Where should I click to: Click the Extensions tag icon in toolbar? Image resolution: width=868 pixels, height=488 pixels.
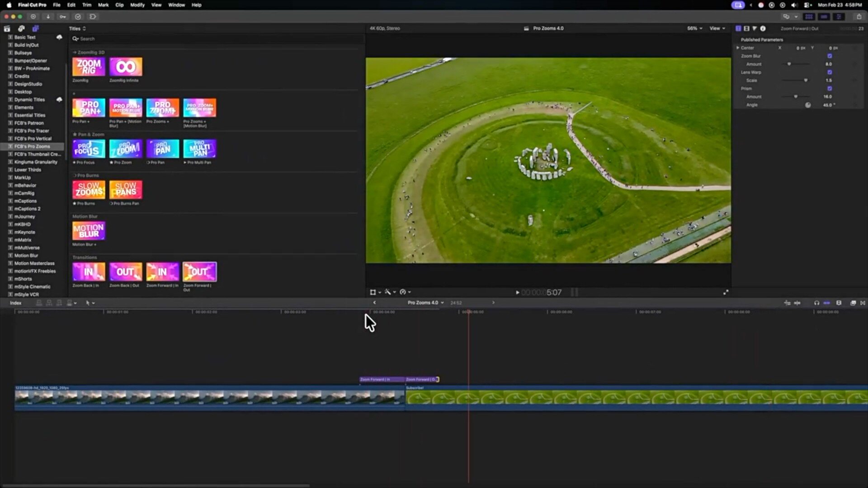pyautogui.click(x=93, y=17)
